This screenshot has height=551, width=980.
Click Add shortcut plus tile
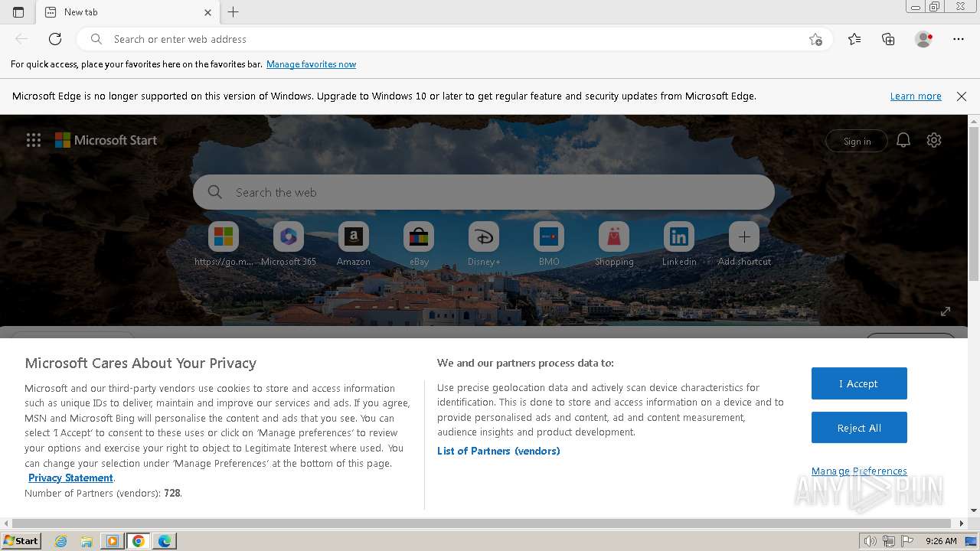pos(744,244)
